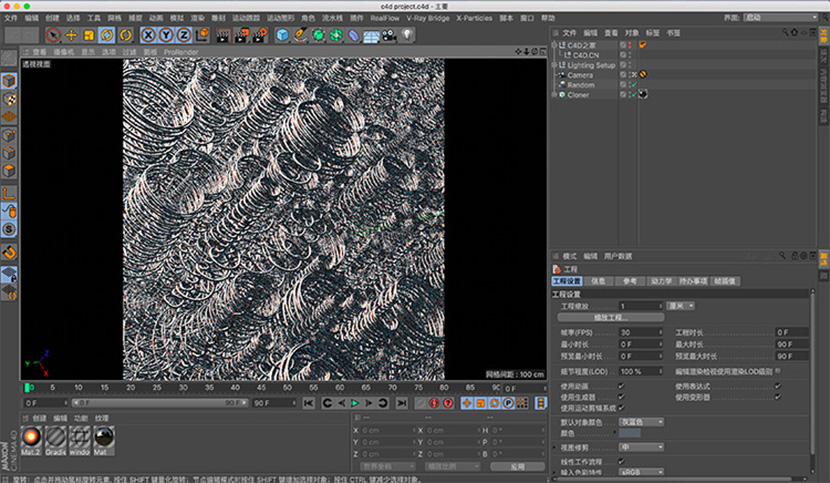Add a Cube primitive object
This screenshot has height=483, width=830.
click(x=283, y=35)
